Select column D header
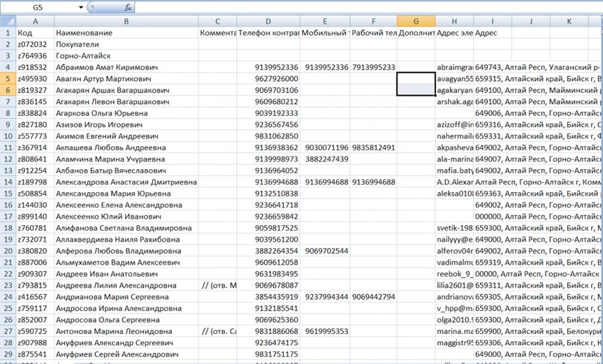Image resolution: width=603 pixels, height=364 pixels. point(268,21)
